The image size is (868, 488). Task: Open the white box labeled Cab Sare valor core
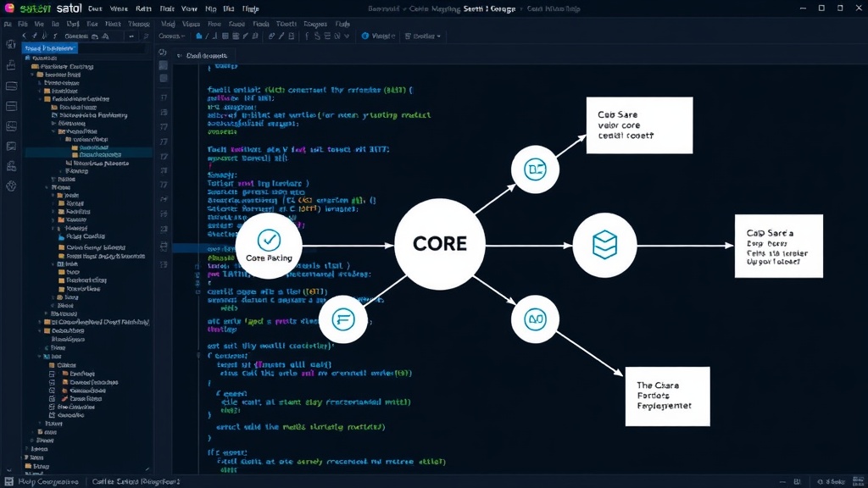pos(639,125)
